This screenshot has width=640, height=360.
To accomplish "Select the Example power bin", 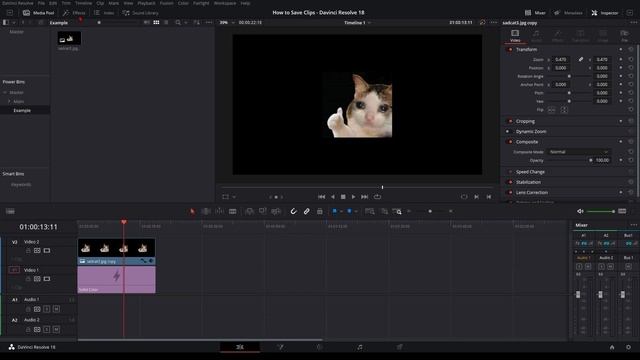I will (22, 110).
